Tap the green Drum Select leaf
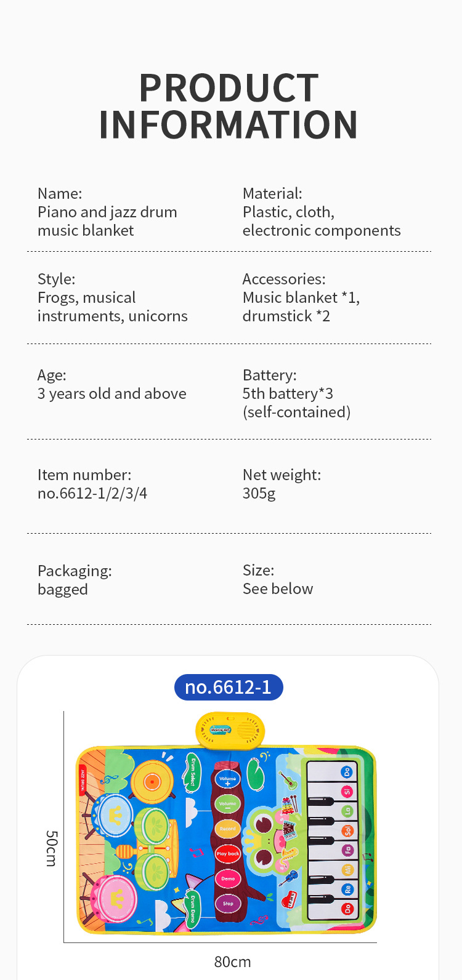The image size is (462, 980). (x=192, y=772)
